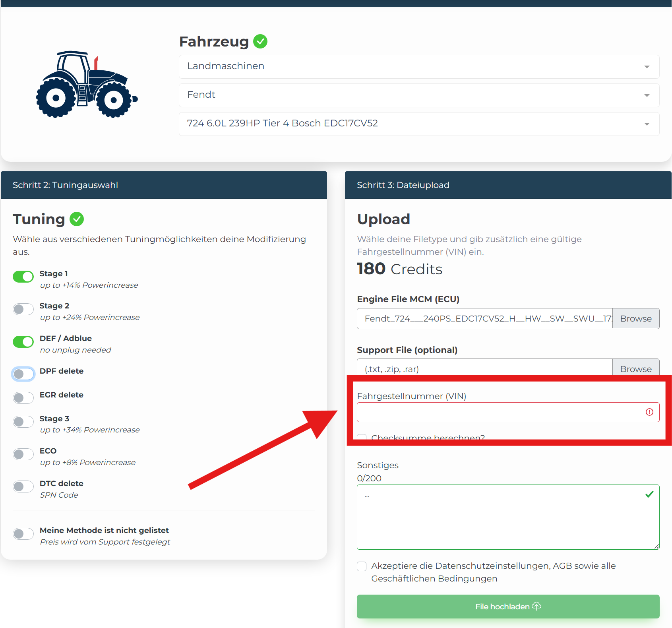Viewport: 672px width, 628px height.
Task: Click the green checkmark beside Tuning
Action: tap(77, 219)
